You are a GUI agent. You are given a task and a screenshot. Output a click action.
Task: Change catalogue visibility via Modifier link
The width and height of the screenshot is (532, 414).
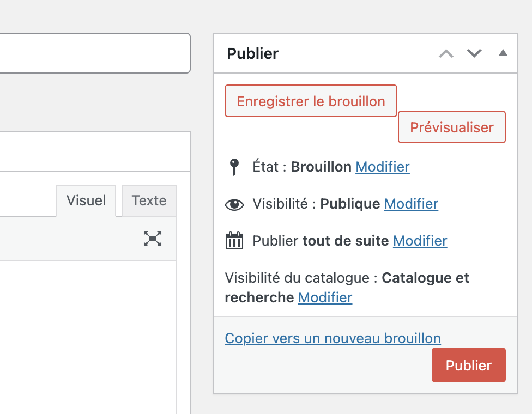(325, 297)
